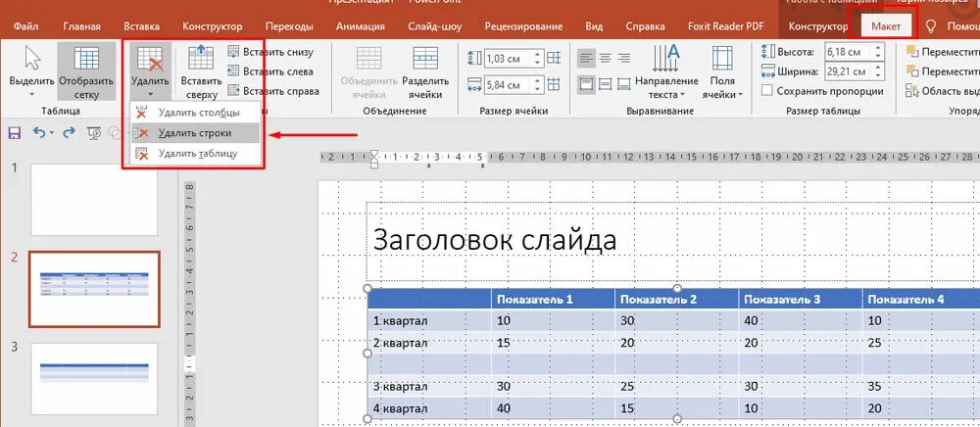Click Объединить ячейки merge cells icon
This screenshot has height=427, width=980.
[x=368, y=59]
